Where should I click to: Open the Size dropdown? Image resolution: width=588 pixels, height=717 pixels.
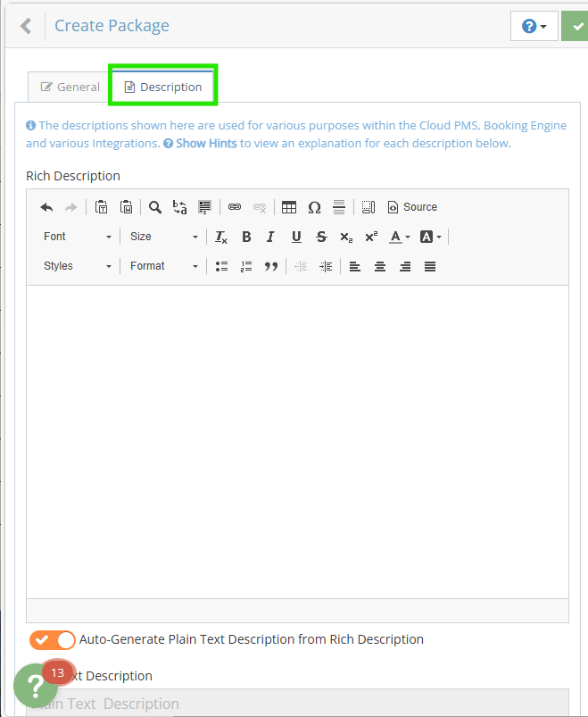point(163,237)
